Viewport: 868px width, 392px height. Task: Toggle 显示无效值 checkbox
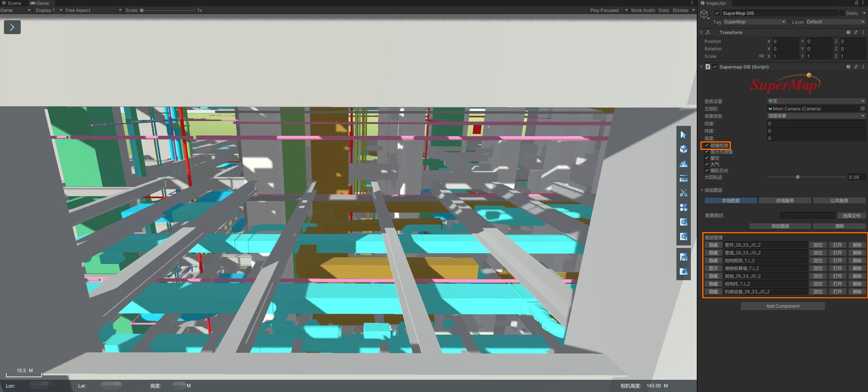point(707,152)
